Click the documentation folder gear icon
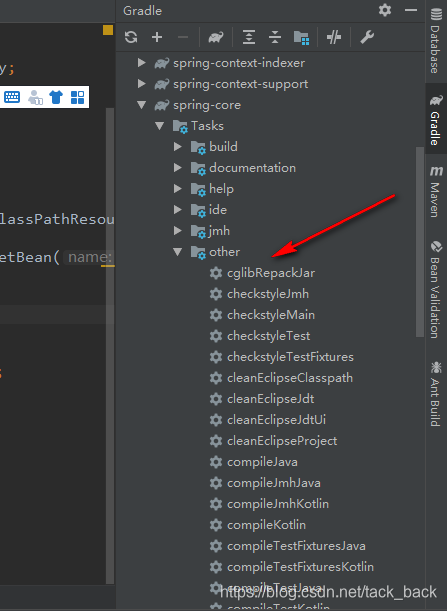Screen dimensions: 447x611 click(198, 168)
